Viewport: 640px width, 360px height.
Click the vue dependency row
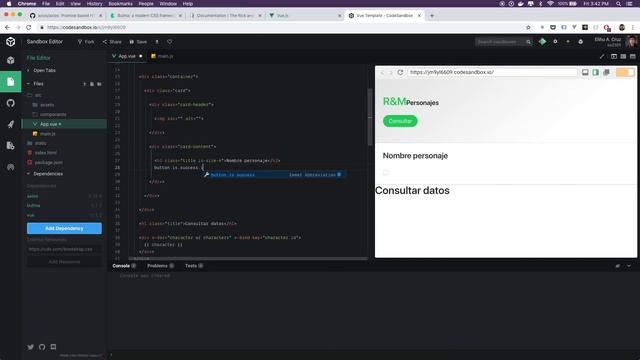click(x=64, y=215)
